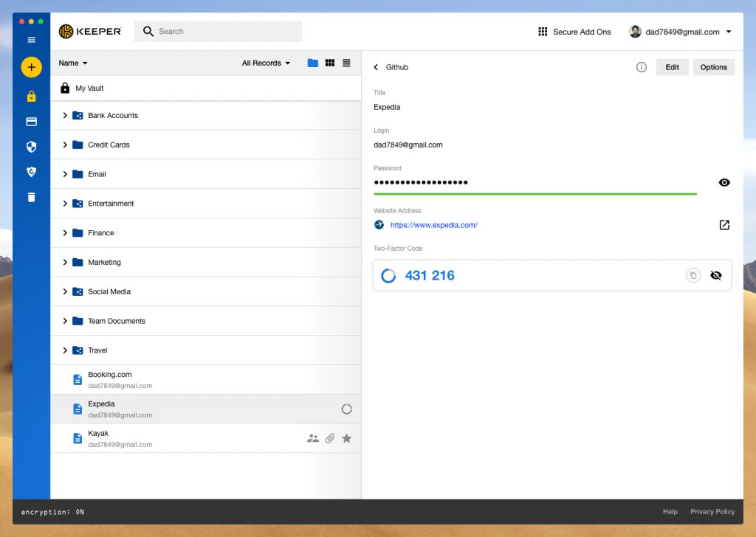Image resolution: width=756 pixels, height=537 pixels.
Task: Open BreachWatch from the sidebar
Action: point(31,171)
